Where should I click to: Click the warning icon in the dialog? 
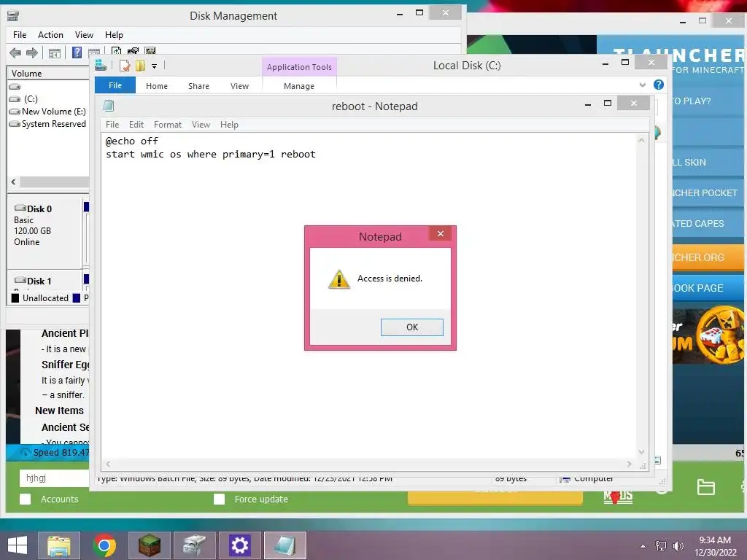pos(339,279)
